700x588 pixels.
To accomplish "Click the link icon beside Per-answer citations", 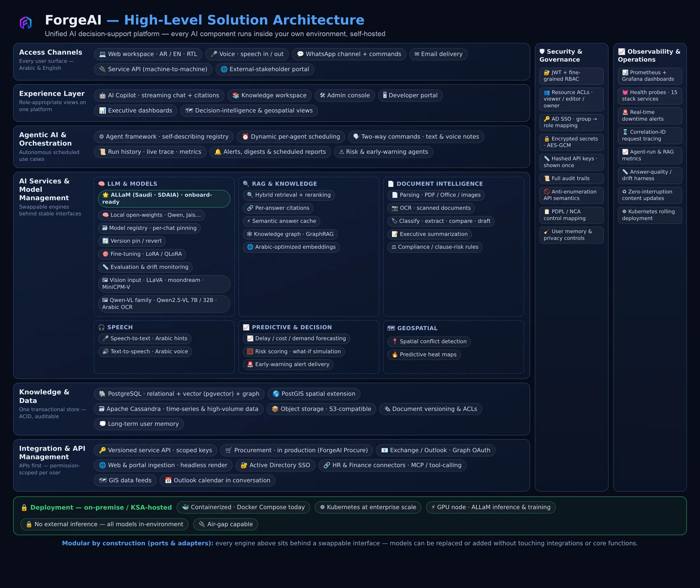I will coord(250,208).
